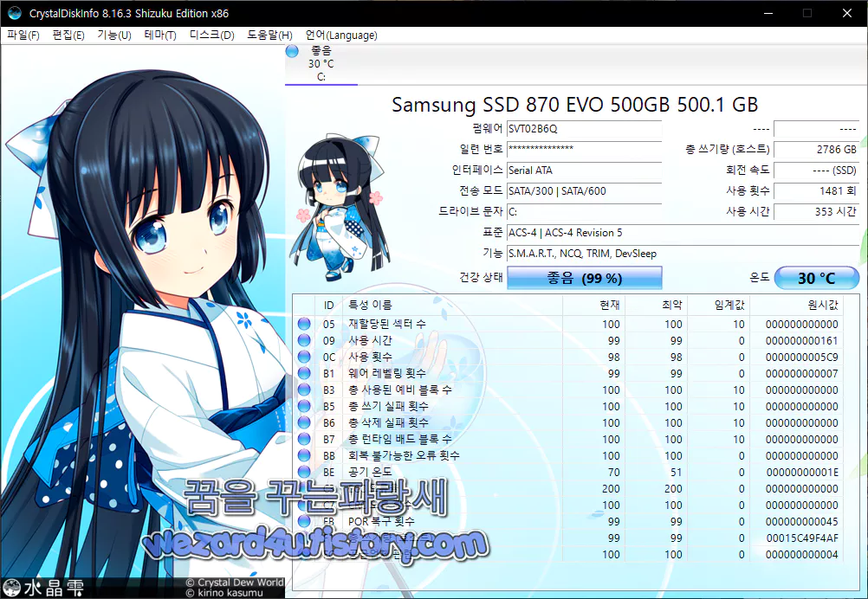
Task: Select the 총 삭제 실패 횟수 row
Action: pyautogui.click(x=569, y=422)
